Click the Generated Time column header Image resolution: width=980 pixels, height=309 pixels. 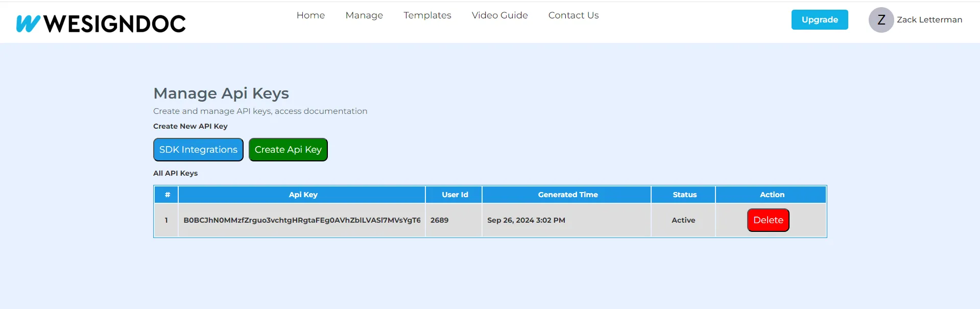point(567,195)
